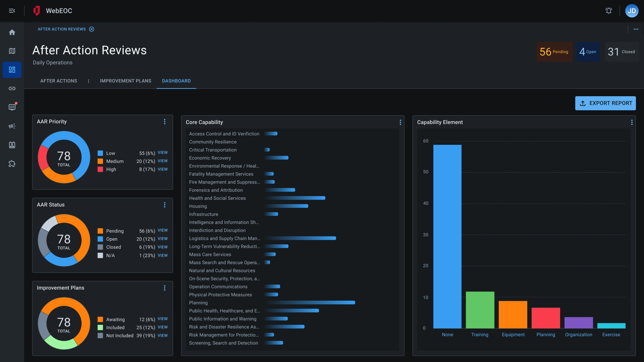Open the Core Capability card options menu
This screenshot has height=362, width=644.
point(400,122)
